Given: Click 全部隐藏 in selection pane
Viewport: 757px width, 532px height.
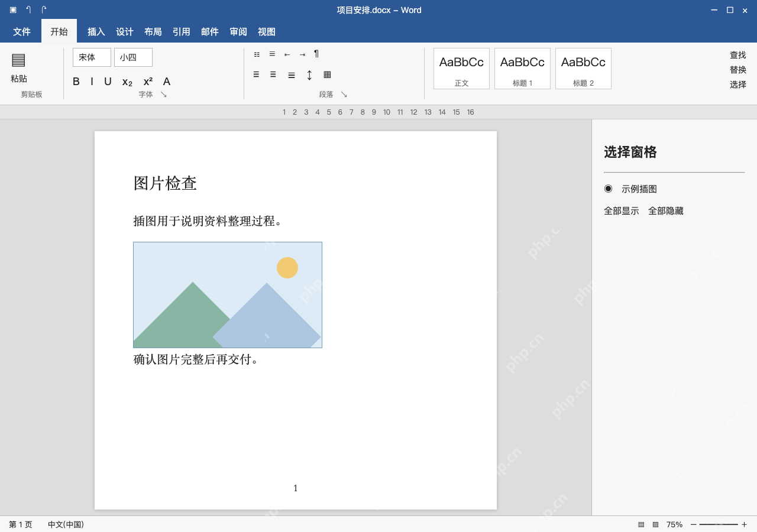Looking at the screenshot, I should [666, 211].
